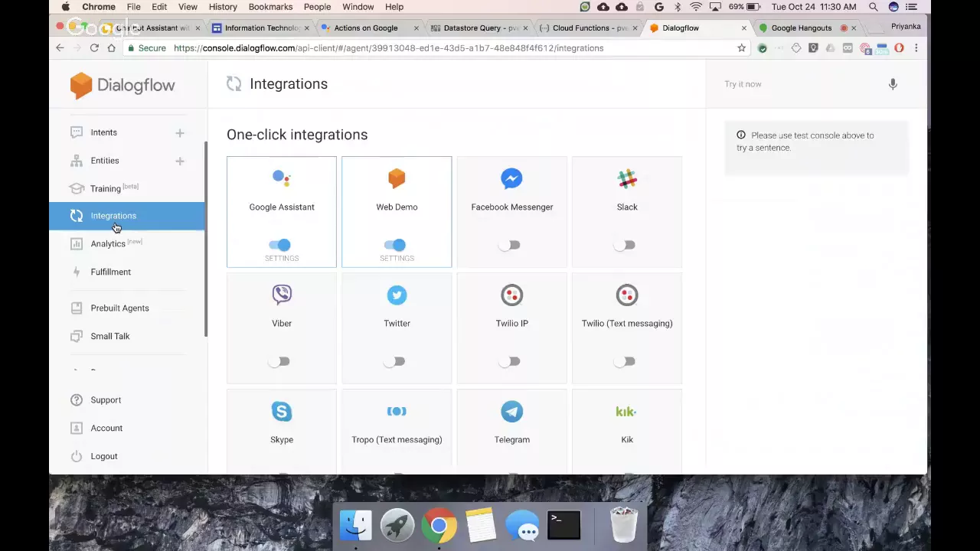The width and height of the screenshot is (980, 551).
Task: Click the Viber logo icon
Action: pos(282,295)
